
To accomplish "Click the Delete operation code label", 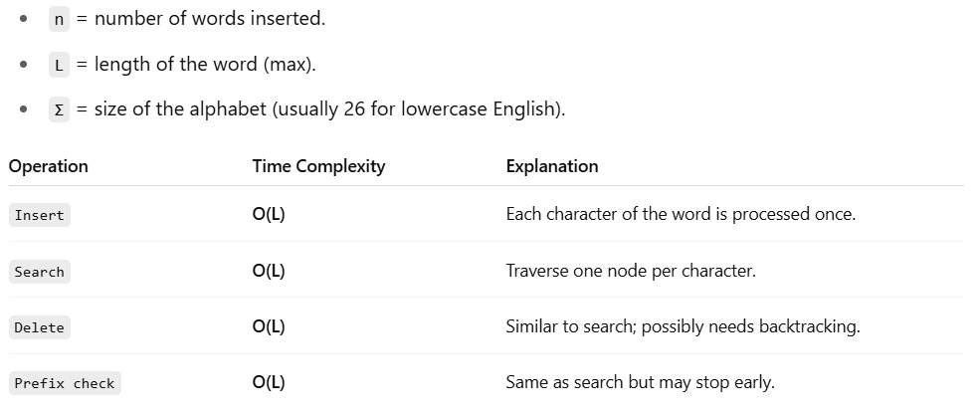I will point(39,327).
